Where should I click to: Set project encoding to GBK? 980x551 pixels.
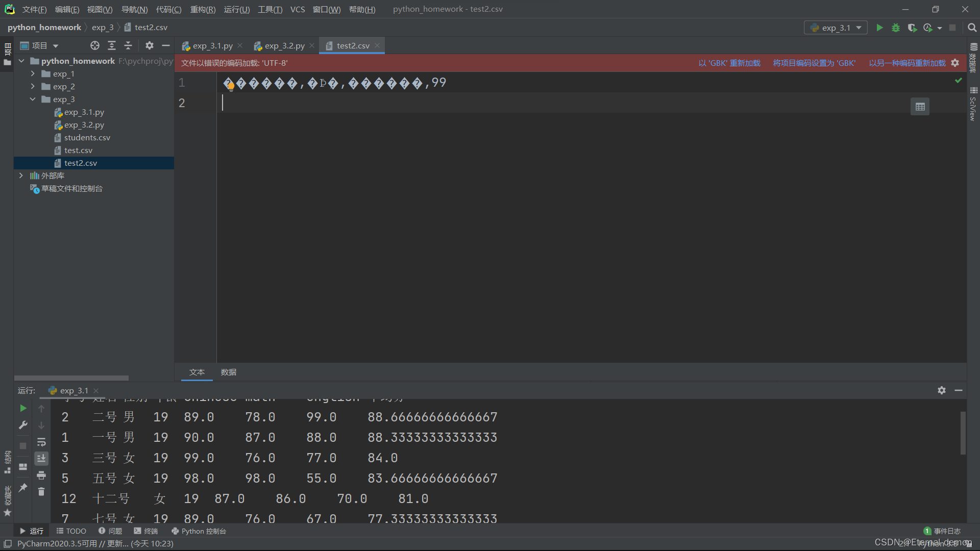click(814, 63)
